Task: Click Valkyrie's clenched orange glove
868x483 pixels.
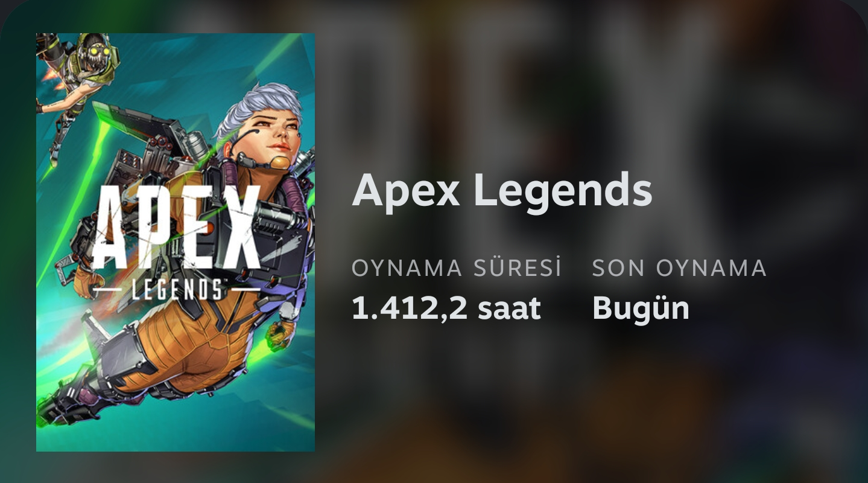Action: (280, 332)
